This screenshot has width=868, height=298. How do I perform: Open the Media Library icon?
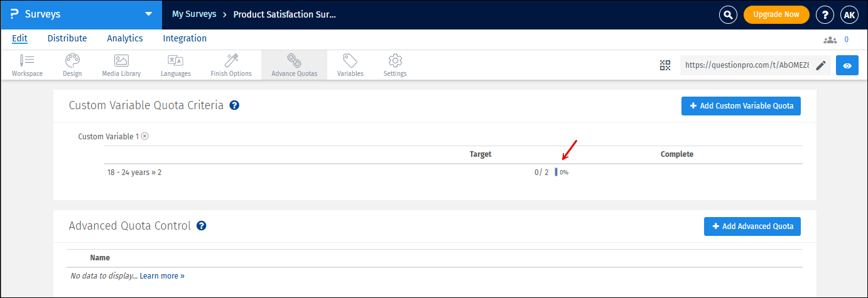click(121, 61)
